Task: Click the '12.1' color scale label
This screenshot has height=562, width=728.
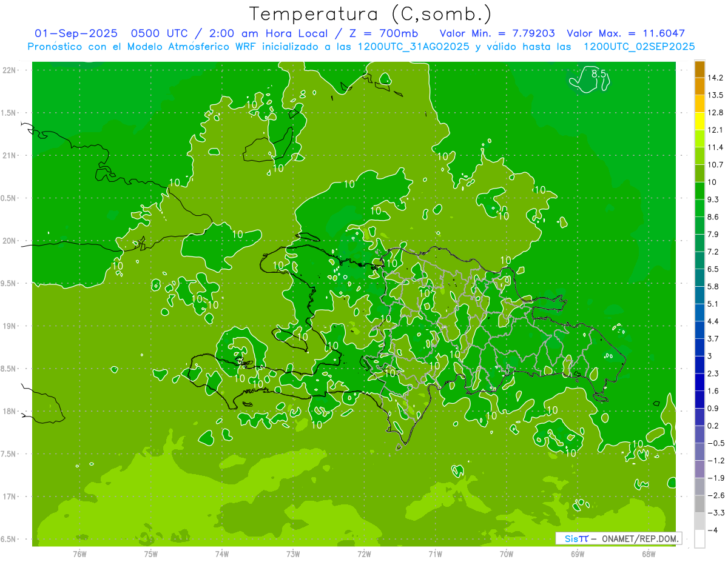Action: 716,130
